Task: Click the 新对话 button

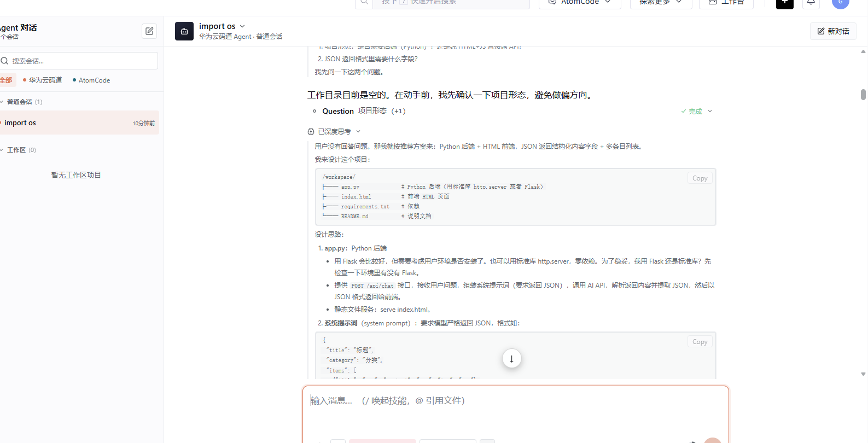Action: pos(833,31)
